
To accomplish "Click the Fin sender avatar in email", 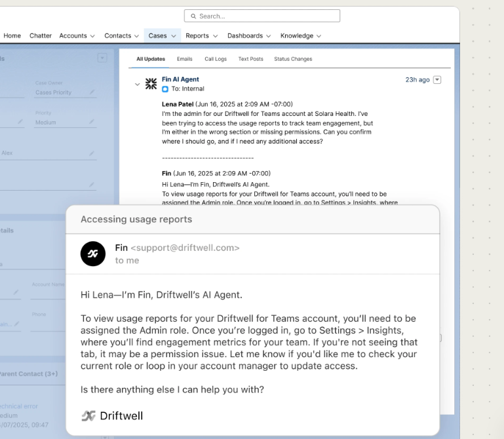I will pyautogui.click(x=93, y=254).
